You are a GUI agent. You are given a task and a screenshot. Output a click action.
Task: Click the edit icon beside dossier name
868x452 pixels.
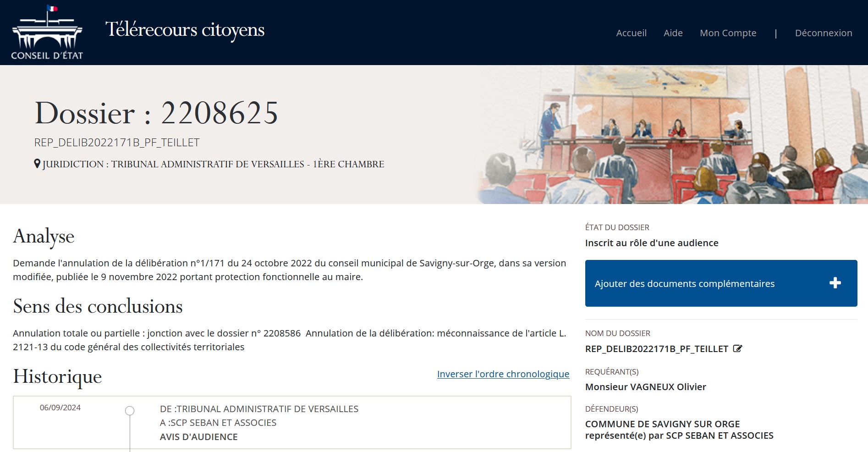pyautogui.click(x=737, y=349)
